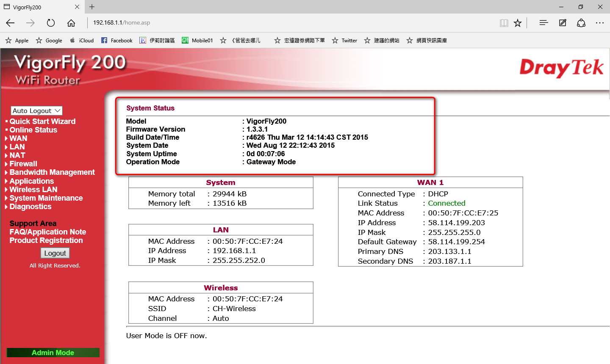
Task: Expand the Wireless LAN menu
Action: click(33, 190)
